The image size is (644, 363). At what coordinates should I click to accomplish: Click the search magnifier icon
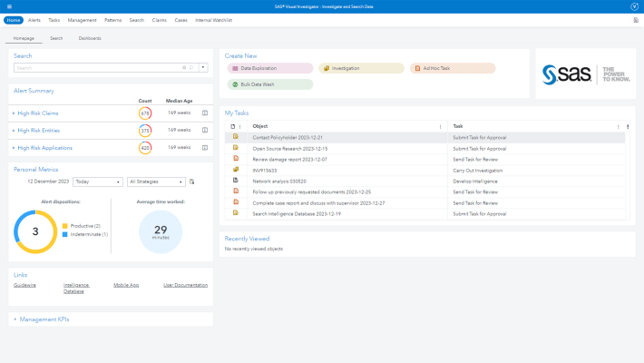191,67
